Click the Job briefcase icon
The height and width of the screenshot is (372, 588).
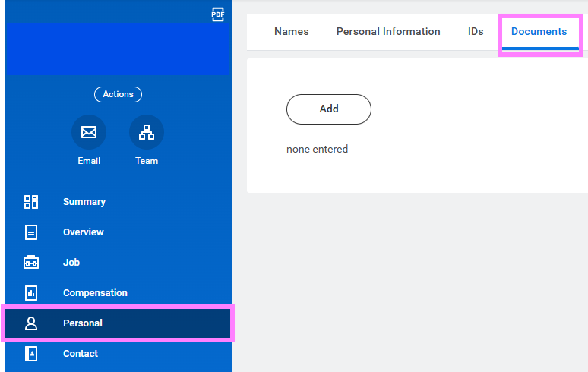click(31, 262)
